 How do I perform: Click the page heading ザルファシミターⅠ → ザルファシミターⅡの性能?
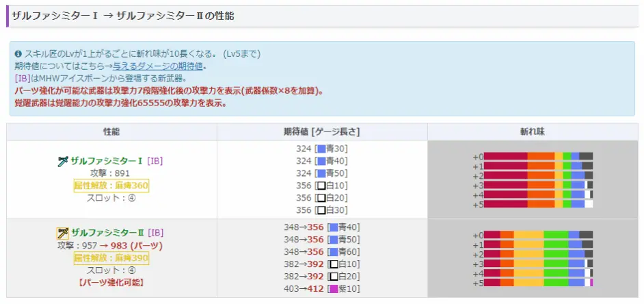click(x=123, y=16)
